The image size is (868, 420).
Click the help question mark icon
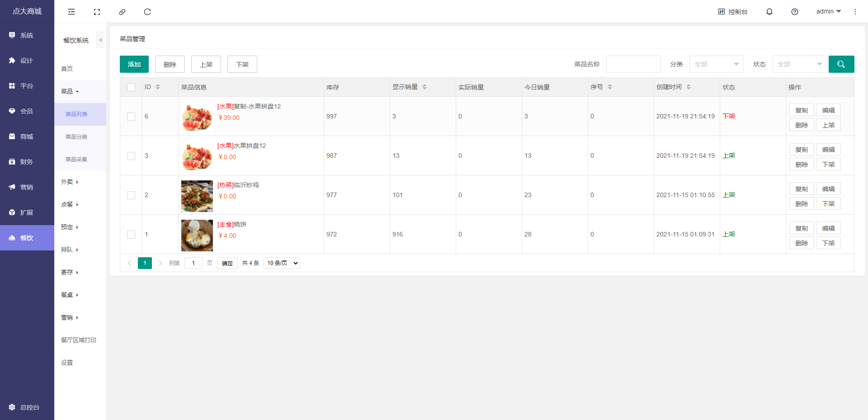794,12
